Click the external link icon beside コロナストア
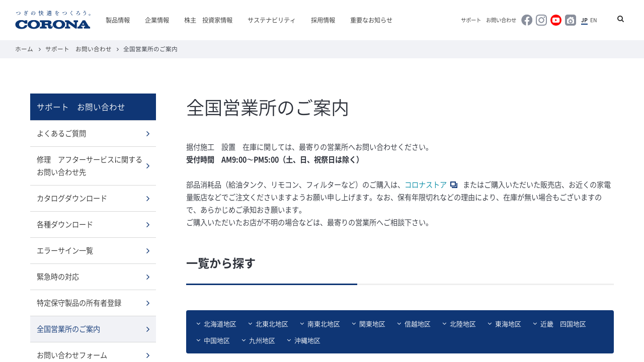 pos(454,185)
